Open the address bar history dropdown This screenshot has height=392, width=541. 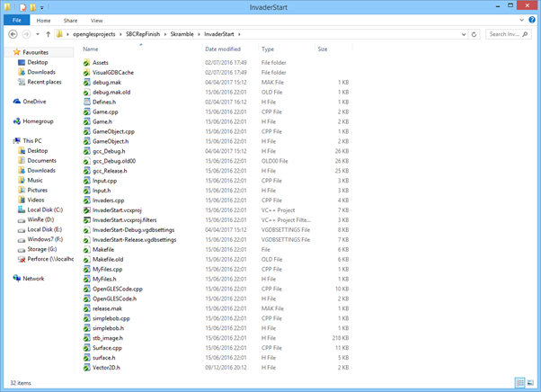pyautogui.click(x=463, y=34)
